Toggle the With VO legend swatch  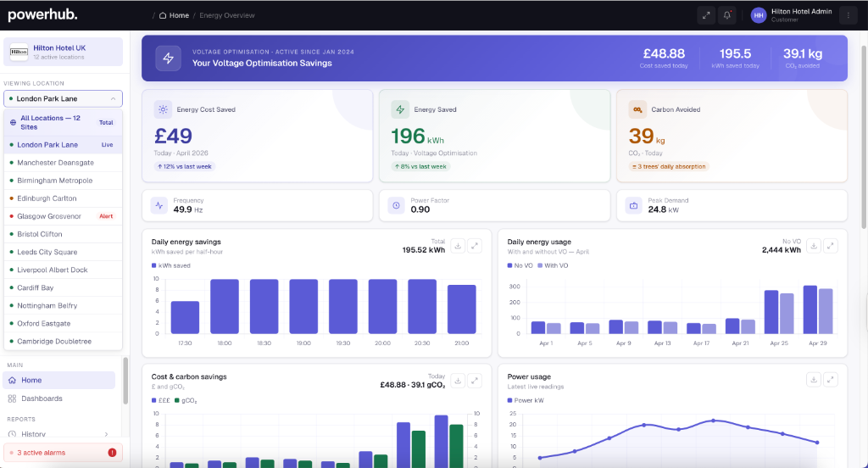click(x=540, y=266)
